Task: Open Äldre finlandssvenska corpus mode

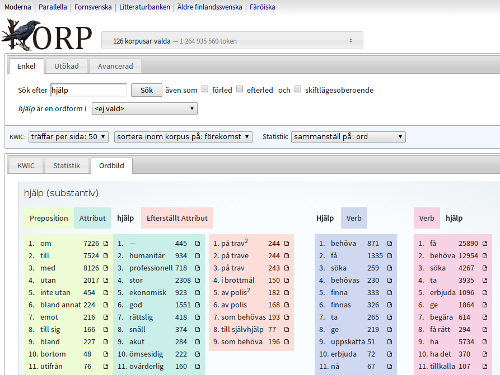Action: pos(210,7)
